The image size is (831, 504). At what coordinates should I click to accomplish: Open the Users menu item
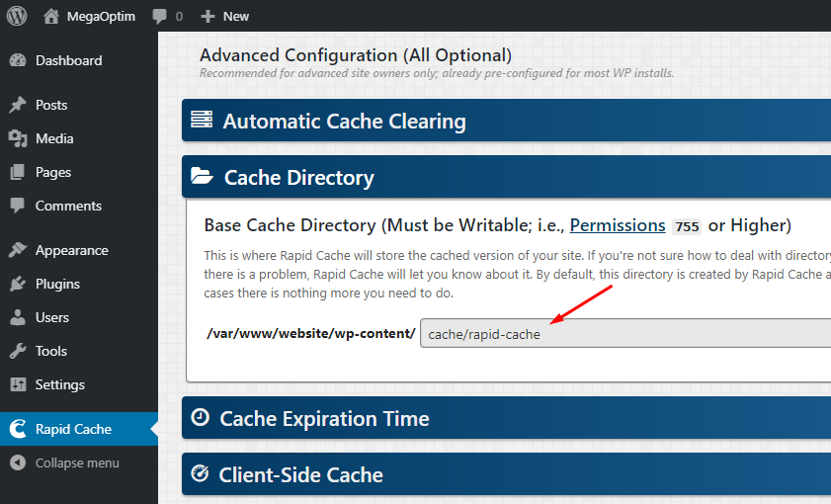click(x=79, y=317)
